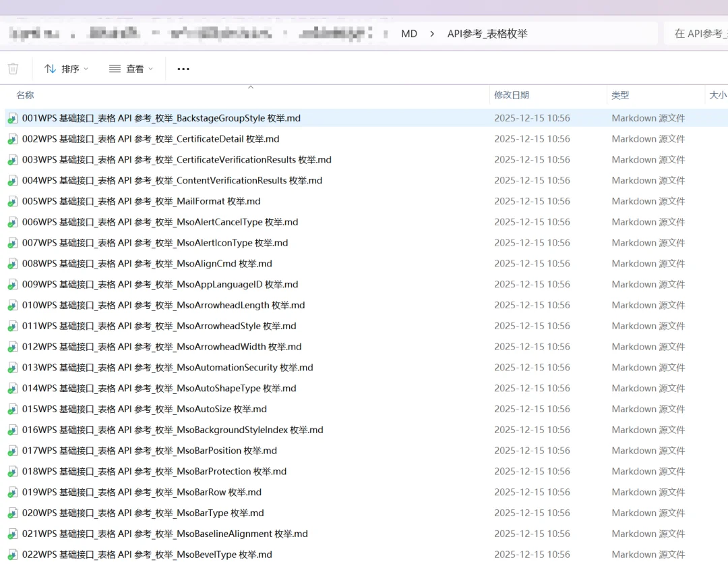The height and width of the screenshot is (564, 728).
Task: Click file icon of 015WPS MsoAutoSize
Action: [13, 410]
